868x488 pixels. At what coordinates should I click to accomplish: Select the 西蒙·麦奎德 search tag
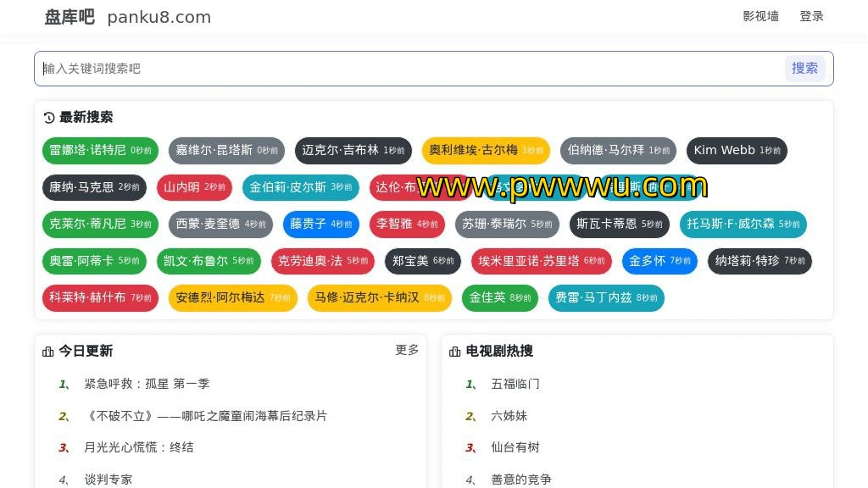(x=221, y=224)
